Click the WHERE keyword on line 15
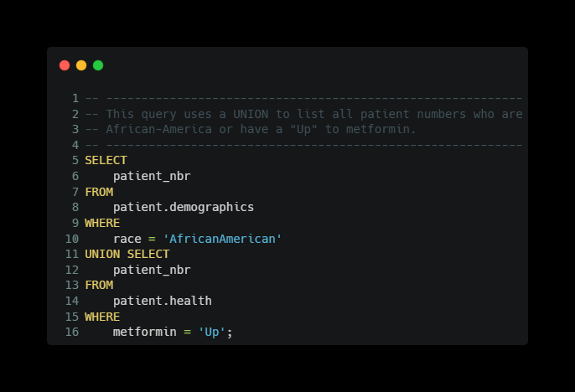Image resolution: width=575 pixels, height=392 pixels. pos(102,317)
